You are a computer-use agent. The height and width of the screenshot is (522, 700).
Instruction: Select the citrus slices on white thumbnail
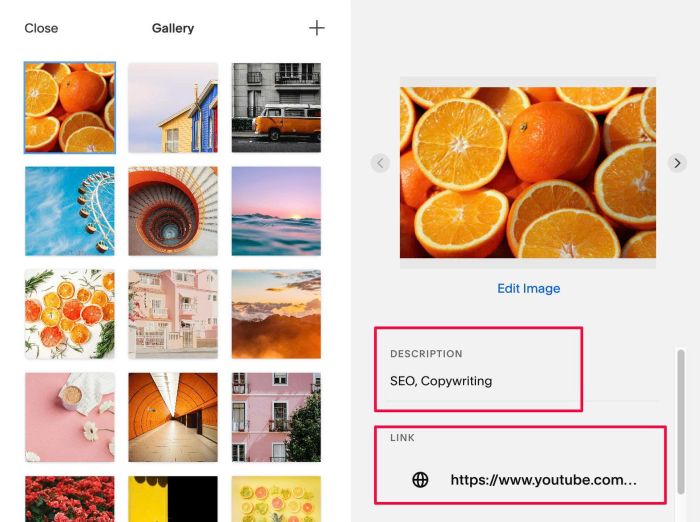[x=70, y=314]
